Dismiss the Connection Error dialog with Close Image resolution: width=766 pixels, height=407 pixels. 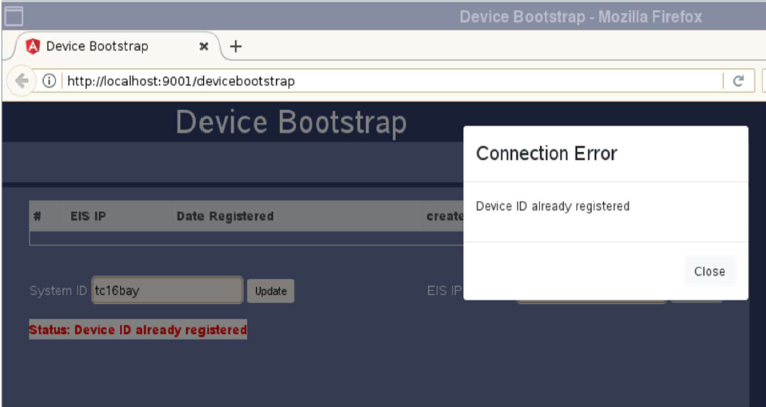pos(709,271)
